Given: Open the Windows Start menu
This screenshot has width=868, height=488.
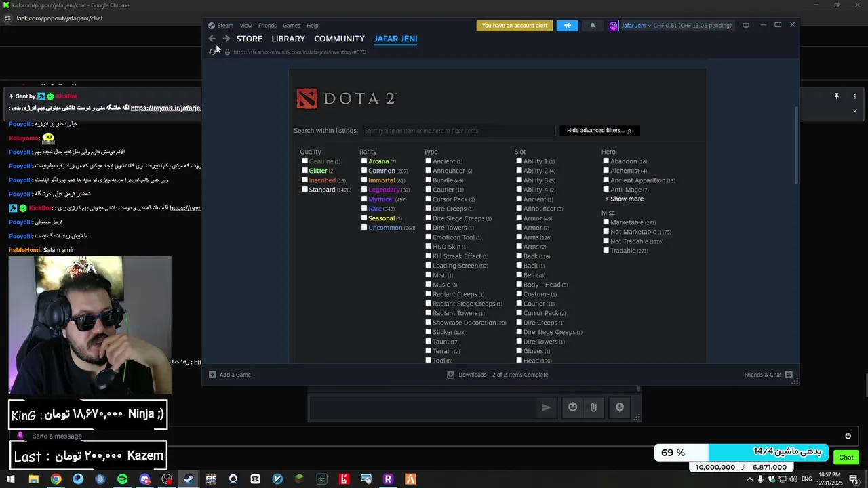Looking at the screenshot, I should click(11, 479).
